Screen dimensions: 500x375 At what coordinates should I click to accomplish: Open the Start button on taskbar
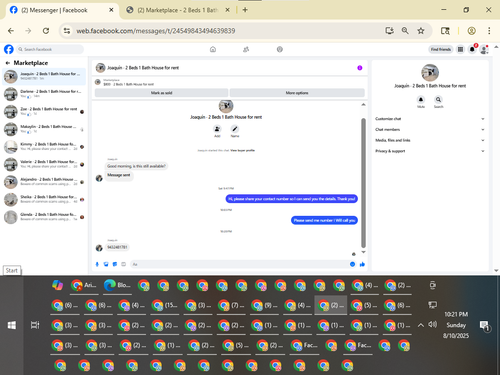[11, 325]
